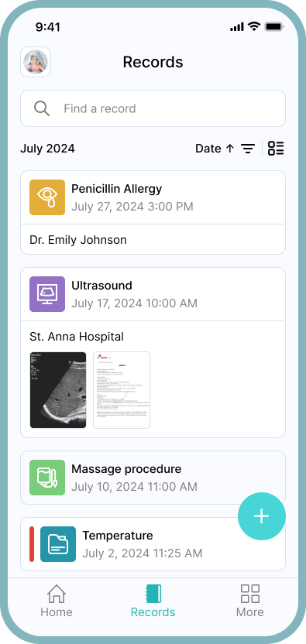Open the More tab
The height and width of the screenshot is (644, 306).
[x=250, y=601]
